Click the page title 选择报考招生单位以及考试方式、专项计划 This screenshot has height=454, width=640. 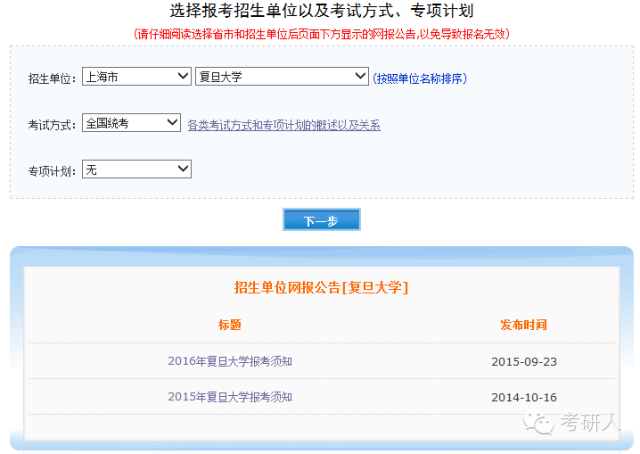[322, 11]
